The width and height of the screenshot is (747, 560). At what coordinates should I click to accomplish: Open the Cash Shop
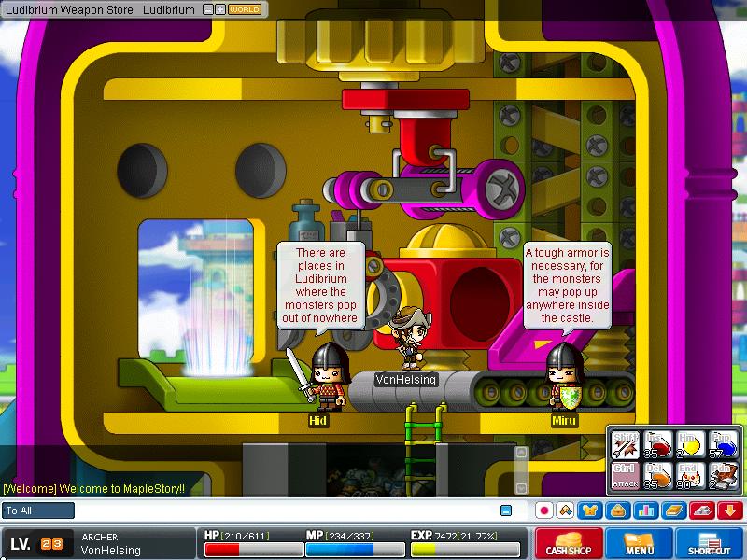tap(569, 543)
